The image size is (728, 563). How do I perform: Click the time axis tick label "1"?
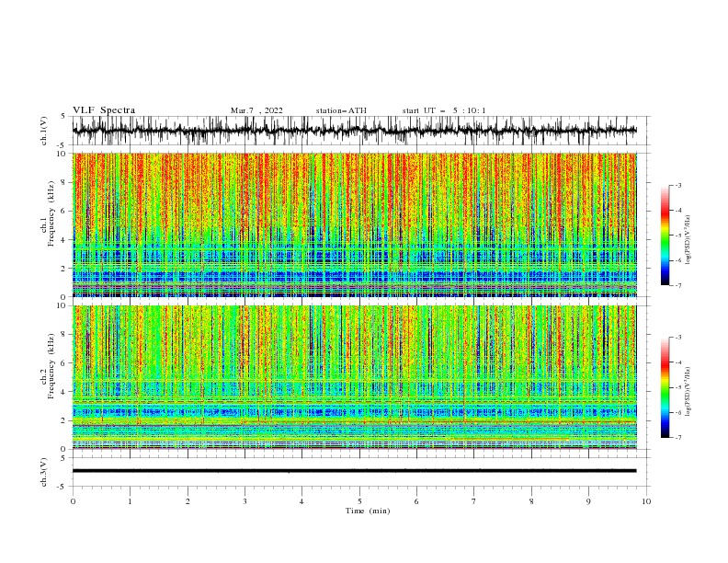click(130, 501)
